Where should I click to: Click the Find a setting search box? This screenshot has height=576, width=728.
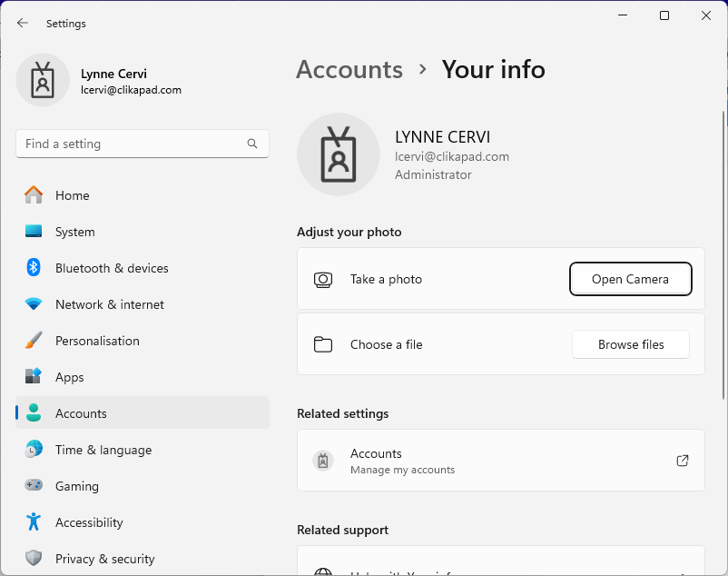coord(143,144)
